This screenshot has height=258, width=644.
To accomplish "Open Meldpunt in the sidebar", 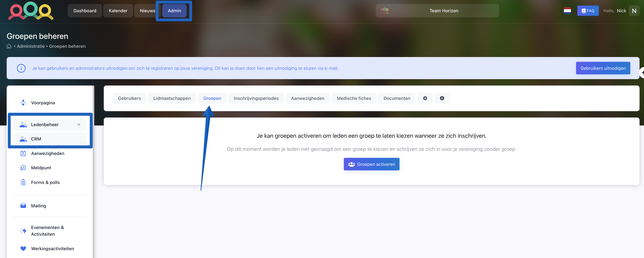I will pyautogui.click(x=50, y=168).
